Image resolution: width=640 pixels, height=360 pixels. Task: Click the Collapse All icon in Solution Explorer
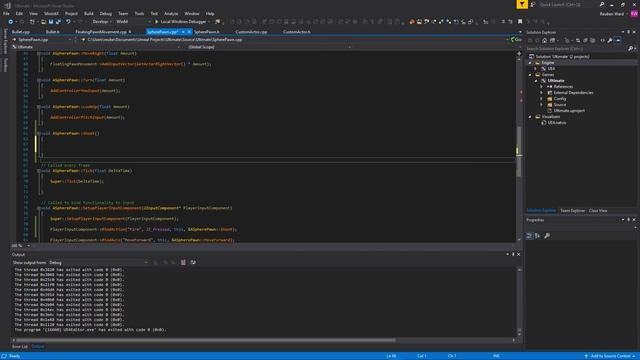[585, 40]
